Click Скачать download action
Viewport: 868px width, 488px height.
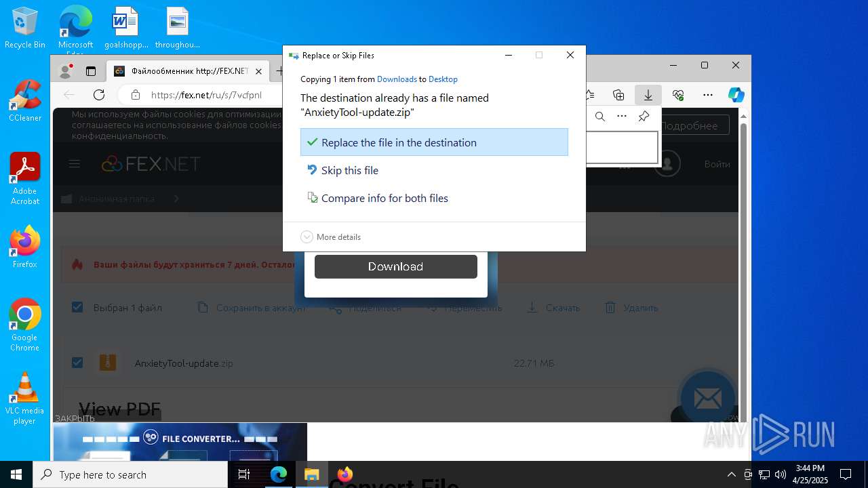tap(553, 308)
